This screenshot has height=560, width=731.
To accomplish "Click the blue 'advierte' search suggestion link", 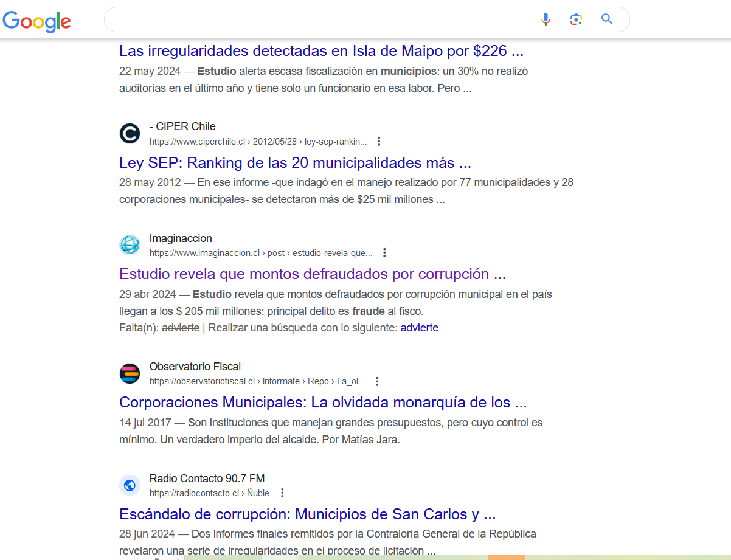I will click(419, 328).
